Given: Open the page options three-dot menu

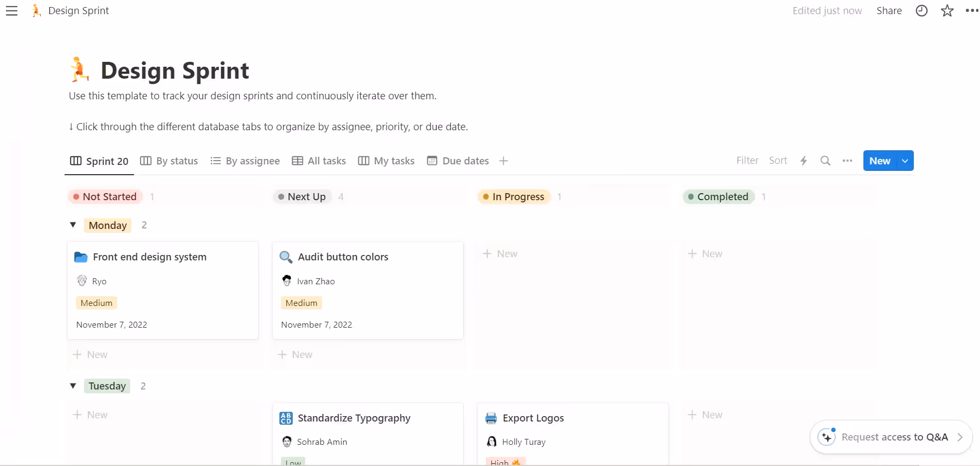Looking at the screenshot, I should (971, 11).
